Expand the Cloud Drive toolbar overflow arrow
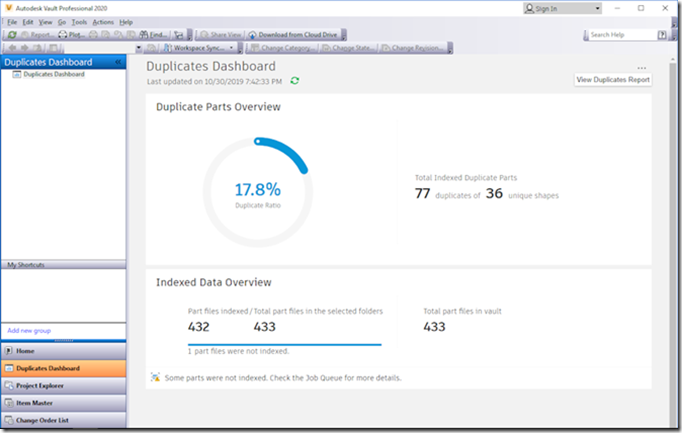 coord(344,35)
